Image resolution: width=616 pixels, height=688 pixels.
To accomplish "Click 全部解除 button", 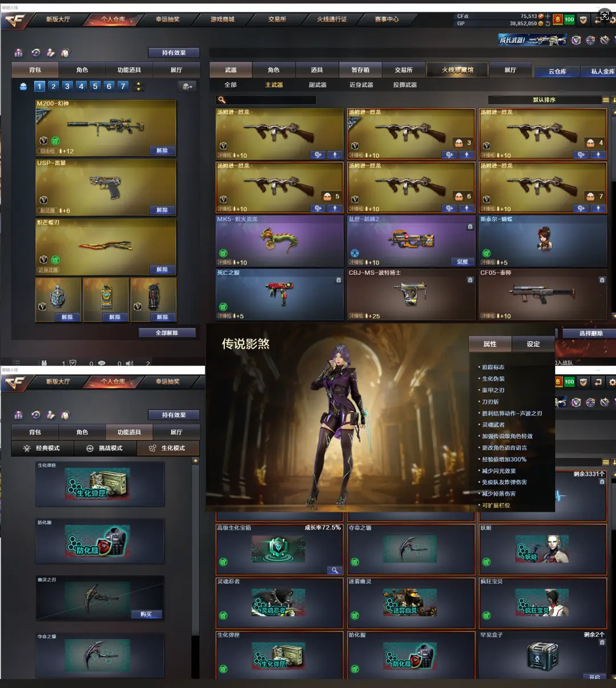I will [167, 332].
